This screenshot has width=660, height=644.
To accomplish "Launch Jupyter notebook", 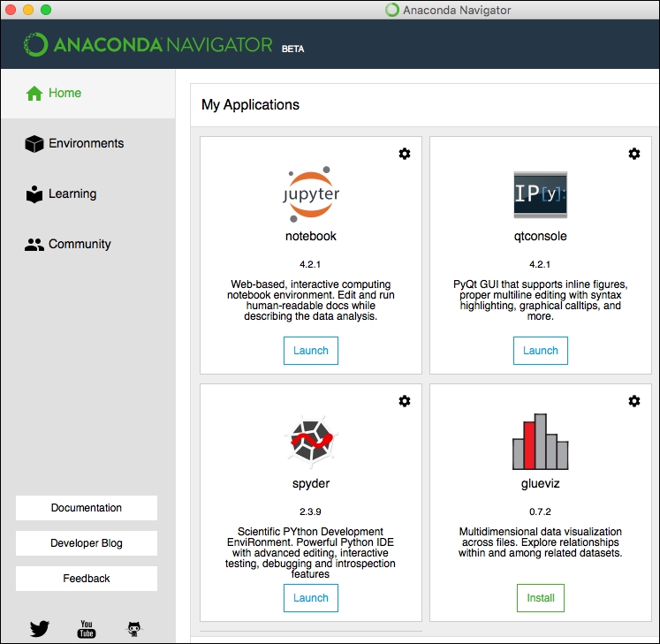I will click(311, 351).
